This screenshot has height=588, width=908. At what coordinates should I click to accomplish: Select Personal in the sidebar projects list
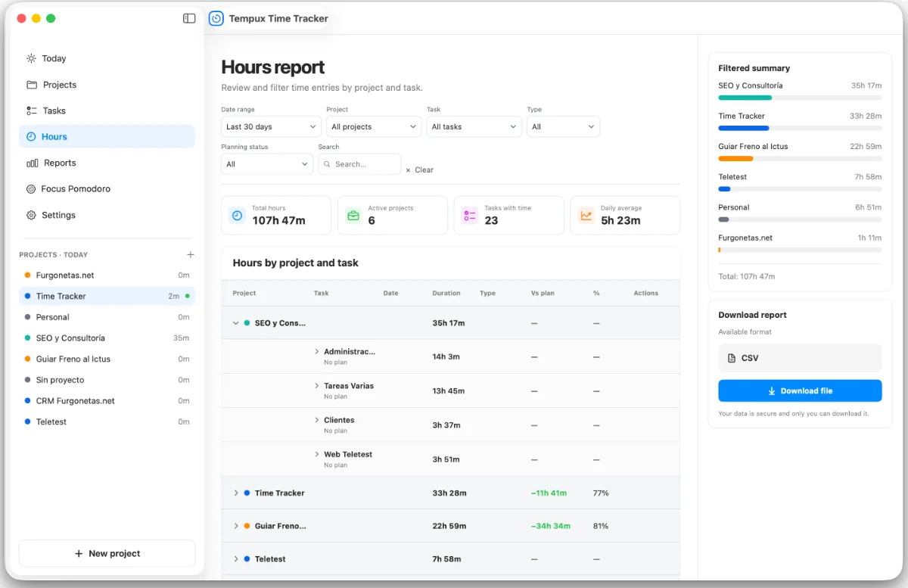(x=107, y=317)
